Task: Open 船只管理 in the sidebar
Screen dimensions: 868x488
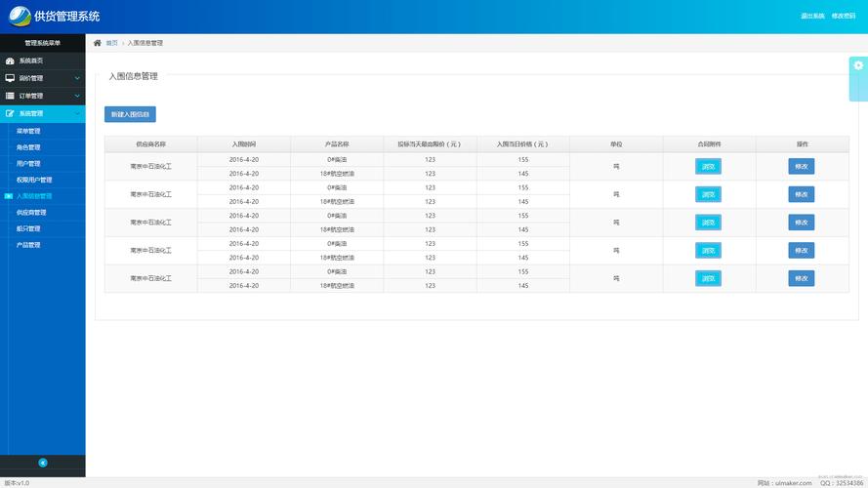Action: click(x=28, y=228)
